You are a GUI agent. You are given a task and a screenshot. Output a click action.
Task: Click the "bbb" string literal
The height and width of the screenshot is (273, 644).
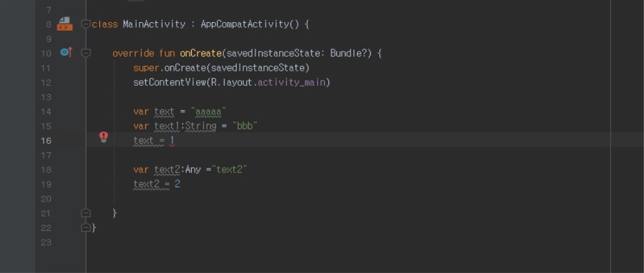(245, 126)
